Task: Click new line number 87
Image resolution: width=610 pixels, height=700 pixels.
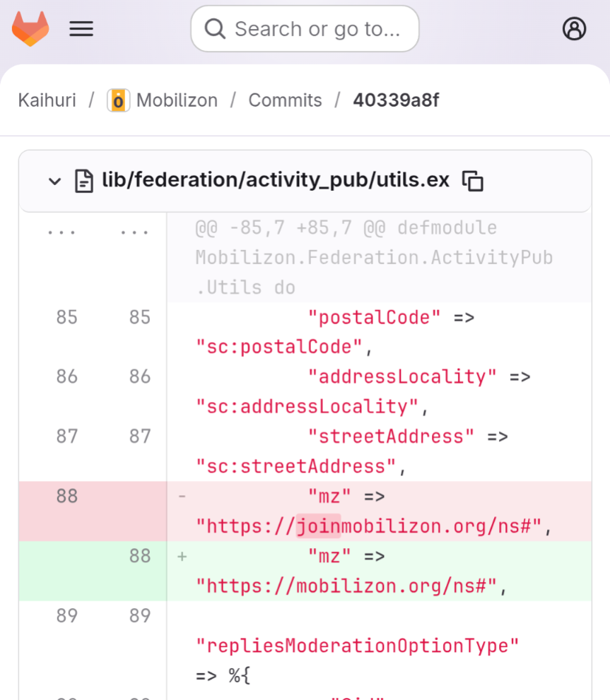Action: (140, 437)
